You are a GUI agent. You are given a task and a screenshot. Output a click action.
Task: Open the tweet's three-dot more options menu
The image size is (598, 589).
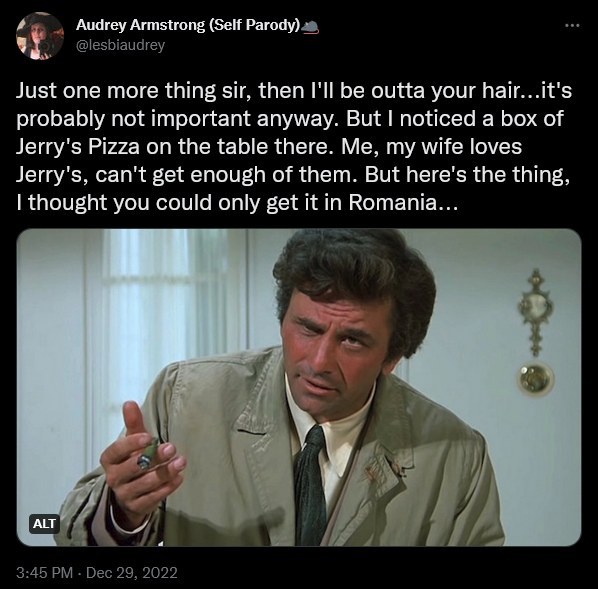[572, 26]
